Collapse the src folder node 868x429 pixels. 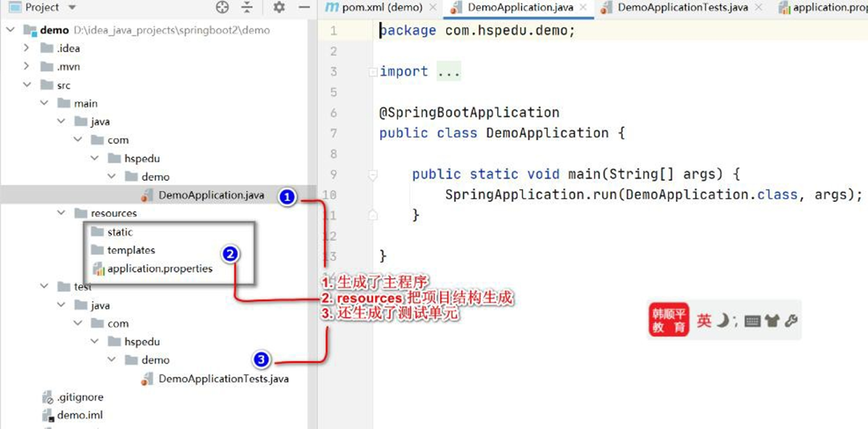[x=27, y=85]
